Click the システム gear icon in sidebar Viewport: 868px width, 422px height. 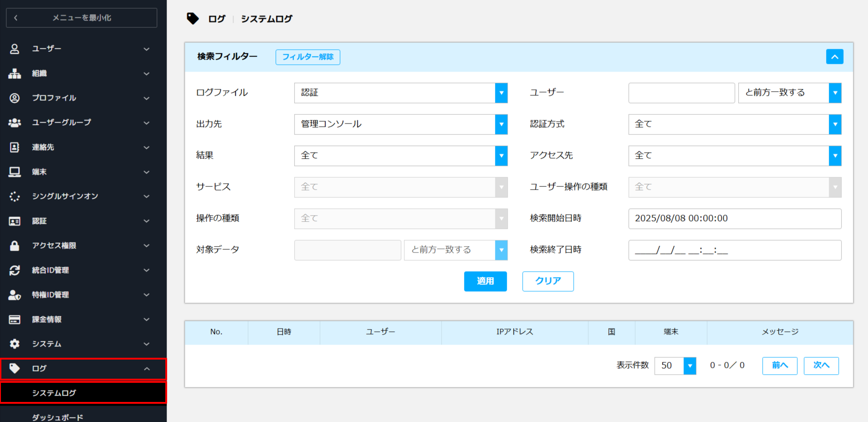coord(15,344)
